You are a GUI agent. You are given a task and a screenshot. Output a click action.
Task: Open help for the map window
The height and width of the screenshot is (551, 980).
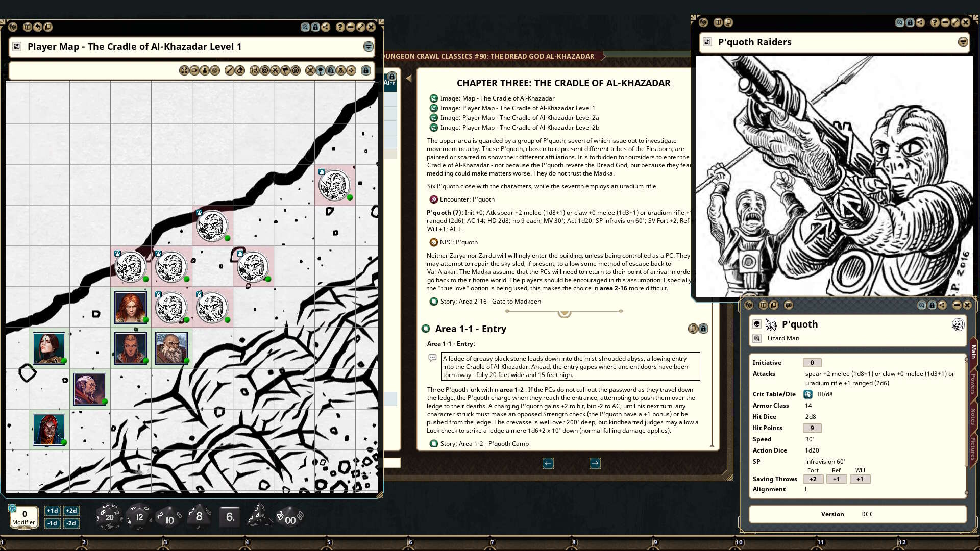pyautogui.click(x=340, y=27)
